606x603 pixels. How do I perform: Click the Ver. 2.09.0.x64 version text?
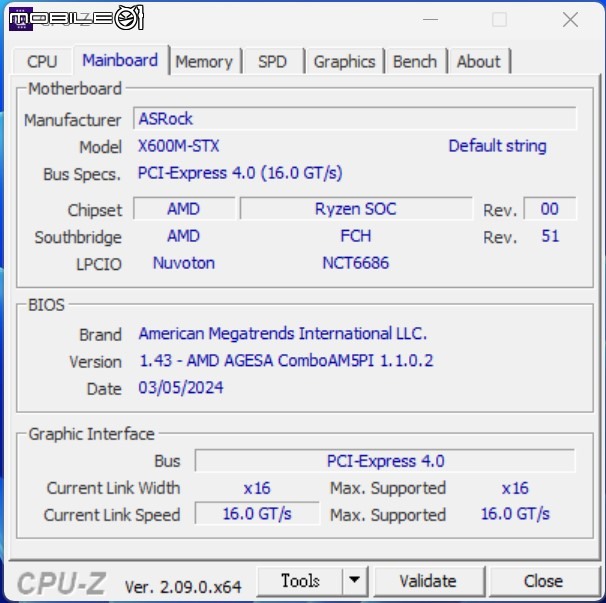pyautogui.click(x=183, y=587)
